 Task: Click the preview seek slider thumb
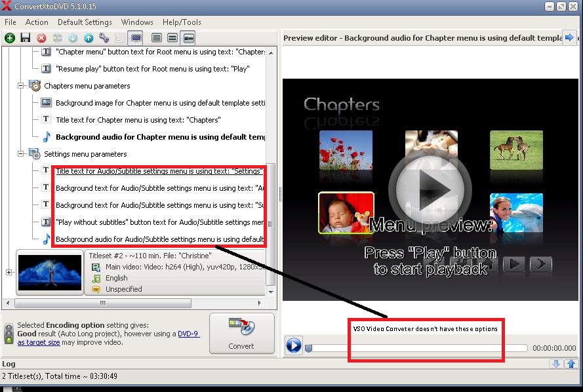click(x=308, y=348)
